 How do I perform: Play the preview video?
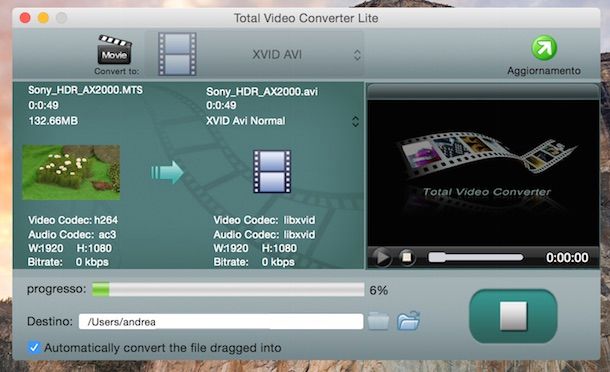point(382,257)
